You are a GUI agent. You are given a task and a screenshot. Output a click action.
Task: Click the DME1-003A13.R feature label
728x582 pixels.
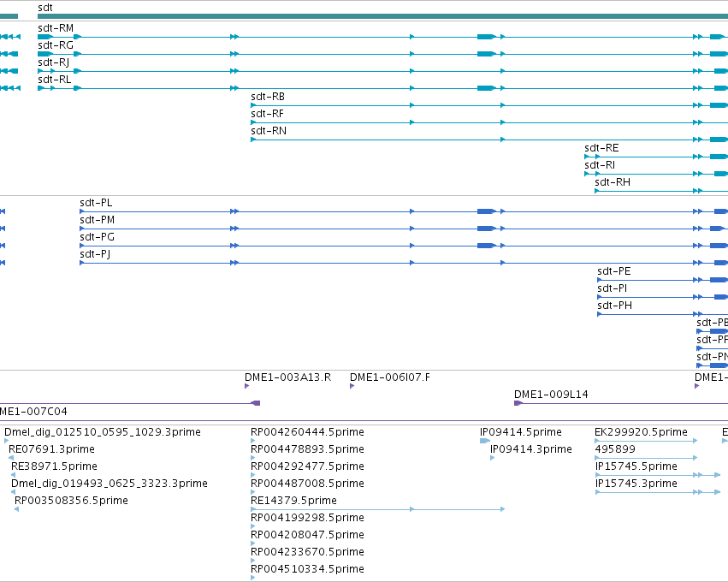(x=287, y=377)
